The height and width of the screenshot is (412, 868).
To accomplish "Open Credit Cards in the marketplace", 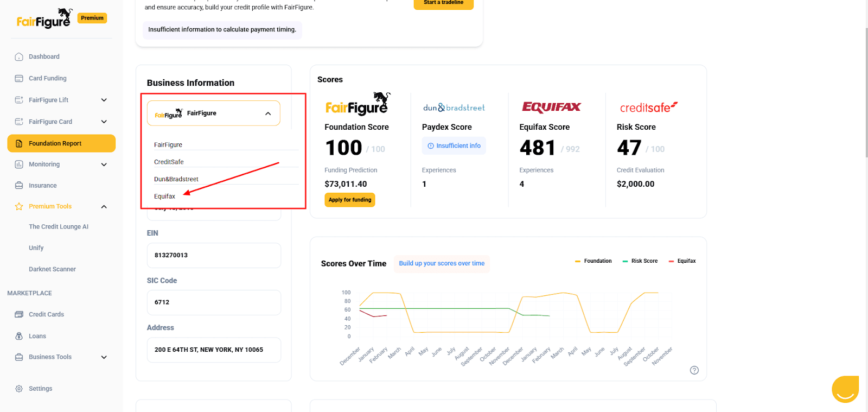I will 46,314.
